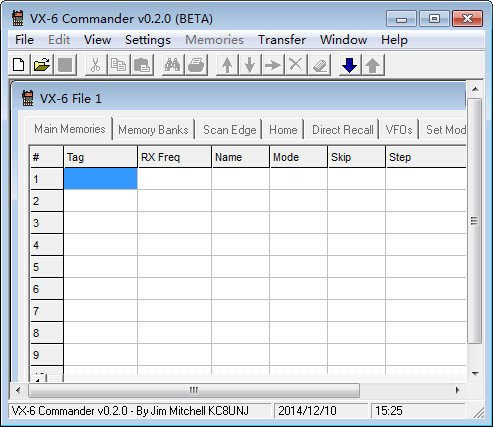Image resolution: width=493 pixels, height=428 pixels.
Task: Click the Delete X toolbar icon
Action: [x=296, y=65]
